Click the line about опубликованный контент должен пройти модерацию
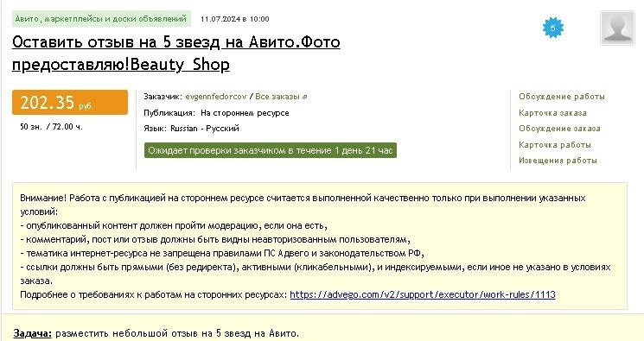 [x=174, y=225]
